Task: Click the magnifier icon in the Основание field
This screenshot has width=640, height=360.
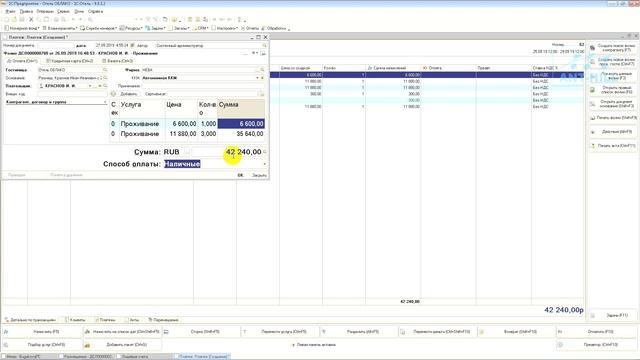Action: 105,78
